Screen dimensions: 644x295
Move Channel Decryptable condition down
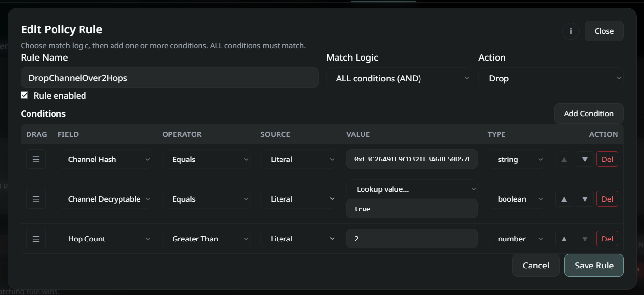585,199
